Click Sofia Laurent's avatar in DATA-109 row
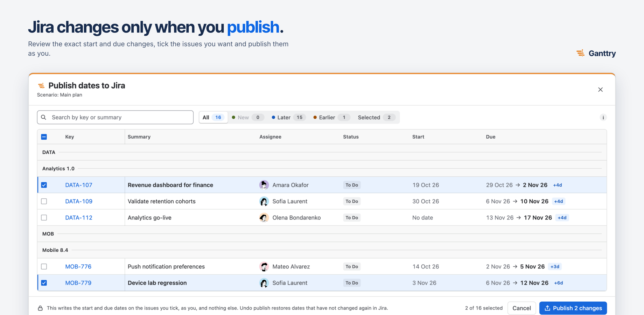 (x=264, y=201)
